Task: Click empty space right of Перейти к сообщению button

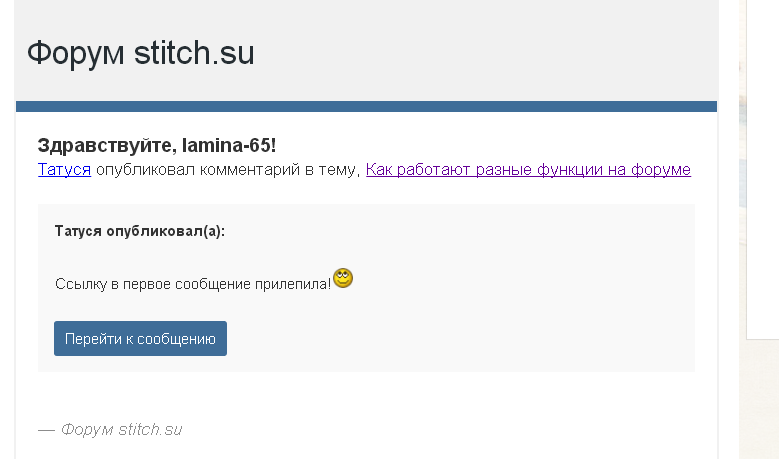Action: click(450, 339)
